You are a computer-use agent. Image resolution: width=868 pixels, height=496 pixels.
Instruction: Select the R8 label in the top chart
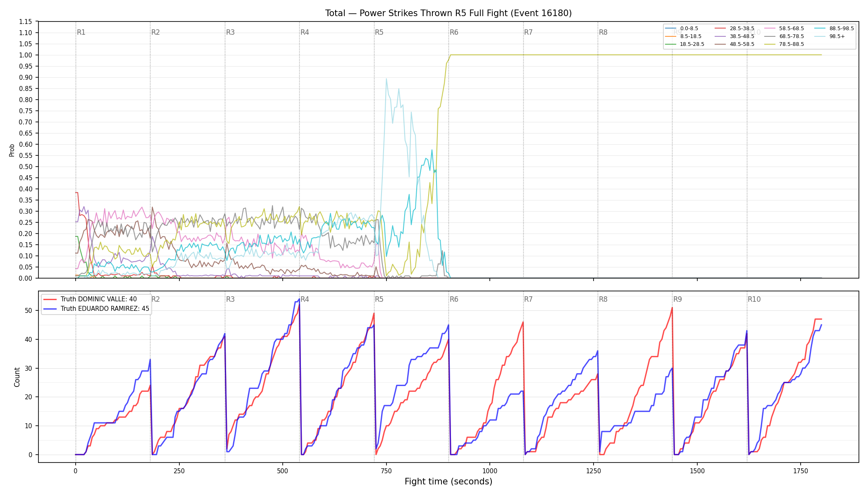point(603,32)
